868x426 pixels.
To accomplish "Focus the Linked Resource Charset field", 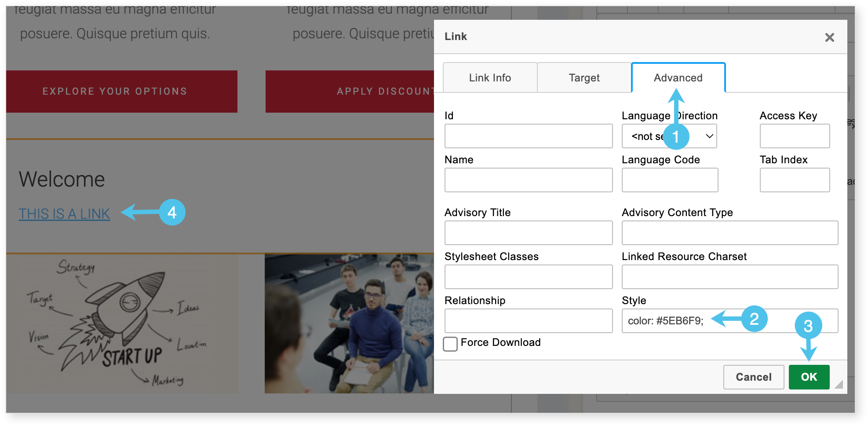I will point(730,277).
